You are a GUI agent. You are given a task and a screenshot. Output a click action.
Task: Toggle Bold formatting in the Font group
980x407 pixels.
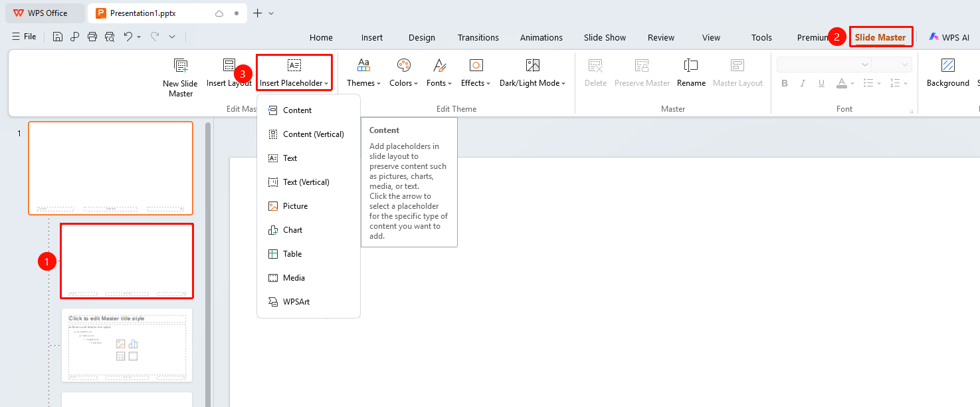point(785,83)
